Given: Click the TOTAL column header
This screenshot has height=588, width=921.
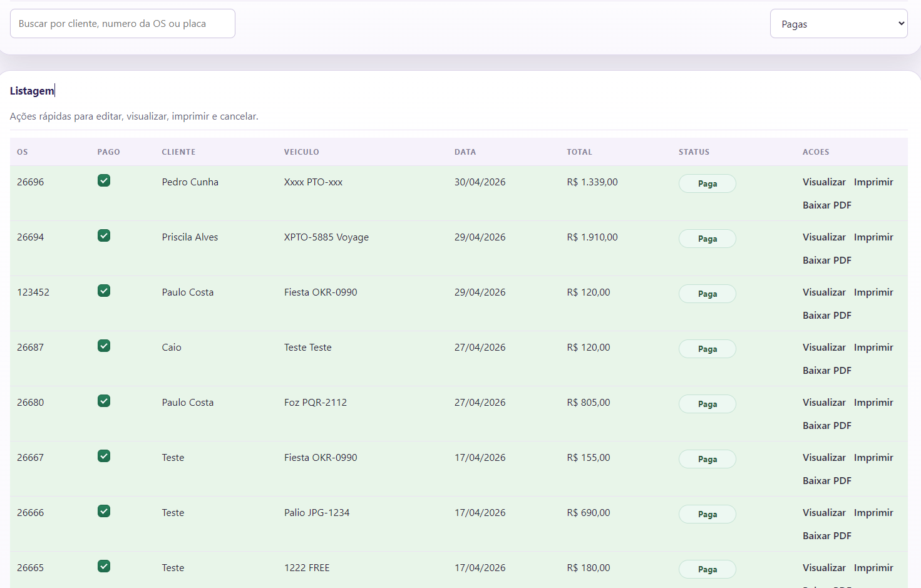Looking at the screenshot, I should pos(579,152).
